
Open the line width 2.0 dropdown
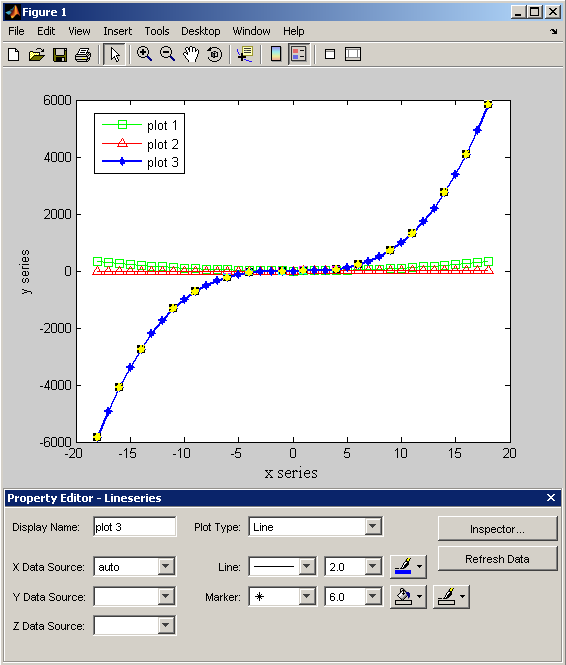372,567
